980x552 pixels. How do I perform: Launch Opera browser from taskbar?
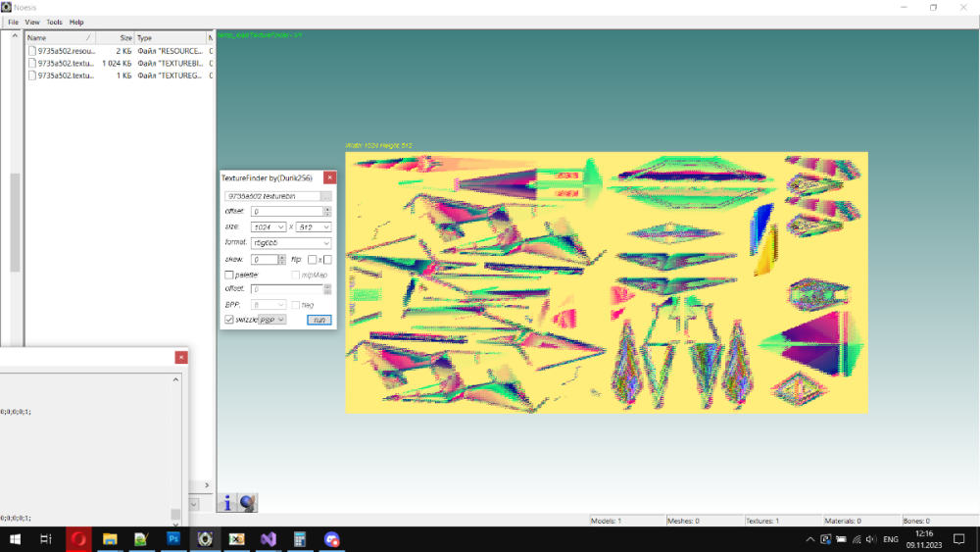pyautogui.click(x=78, y=539)
